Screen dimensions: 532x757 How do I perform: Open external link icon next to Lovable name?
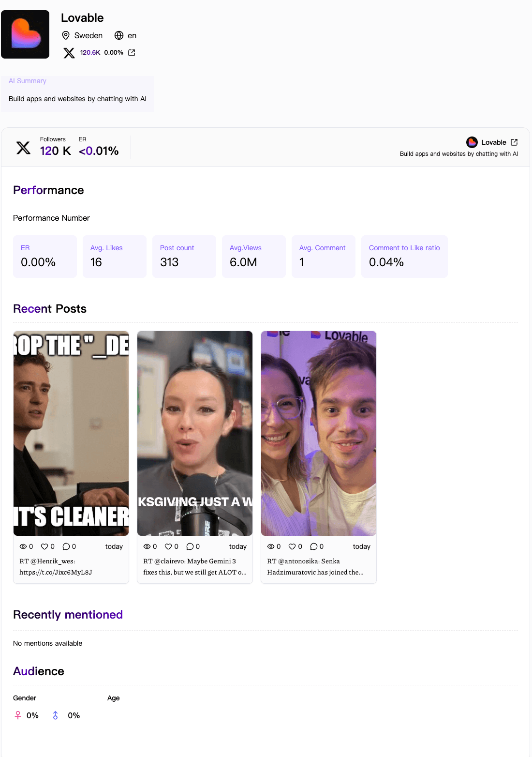click(514, 142)
